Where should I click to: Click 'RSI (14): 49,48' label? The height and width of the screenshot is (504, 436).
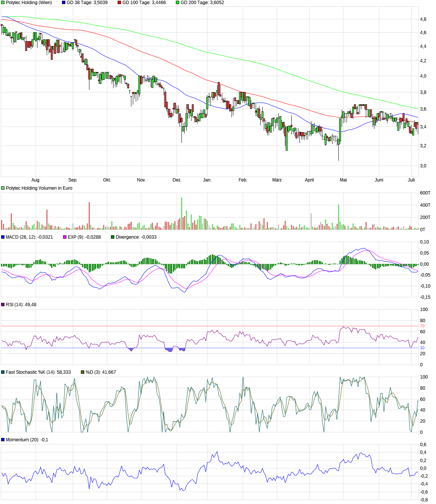click(21, 305)
